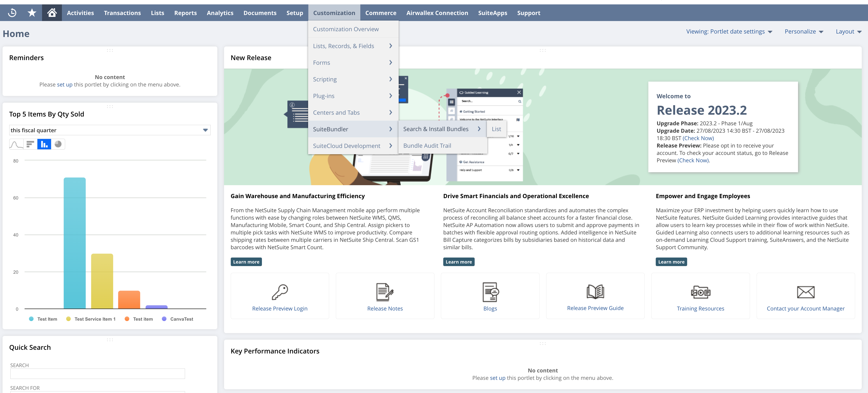The height and width of the screenshot is (393, 868).
Task: Open the Shortcuts star icon
Action: 32,13
